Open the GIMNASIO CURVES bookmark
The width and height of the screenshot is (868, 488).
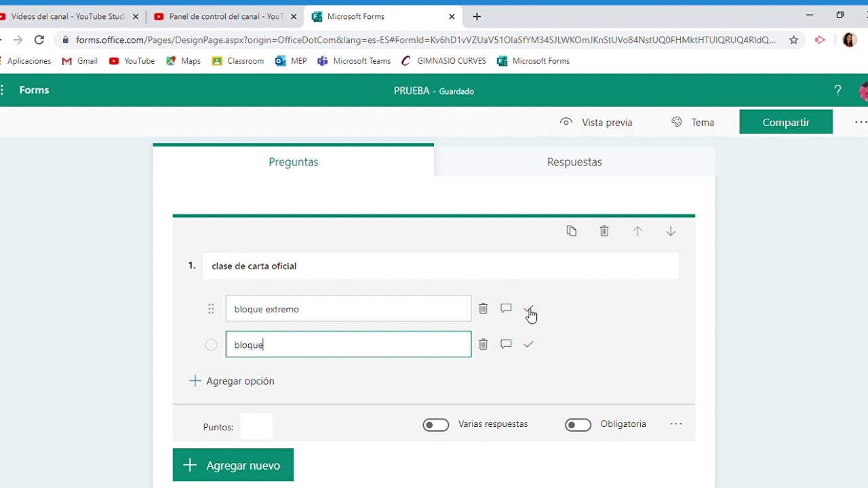[443, 61]
